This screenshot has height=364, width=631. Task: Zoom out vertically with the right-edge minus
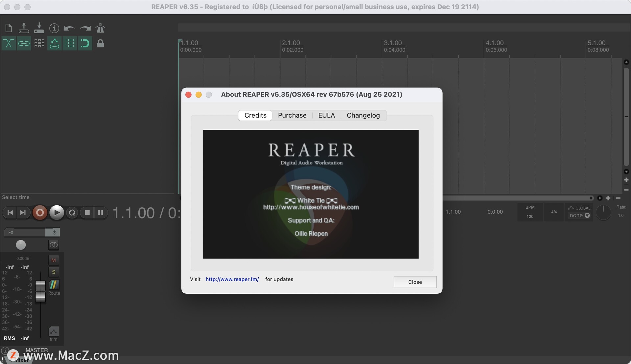tap(626, 190)
